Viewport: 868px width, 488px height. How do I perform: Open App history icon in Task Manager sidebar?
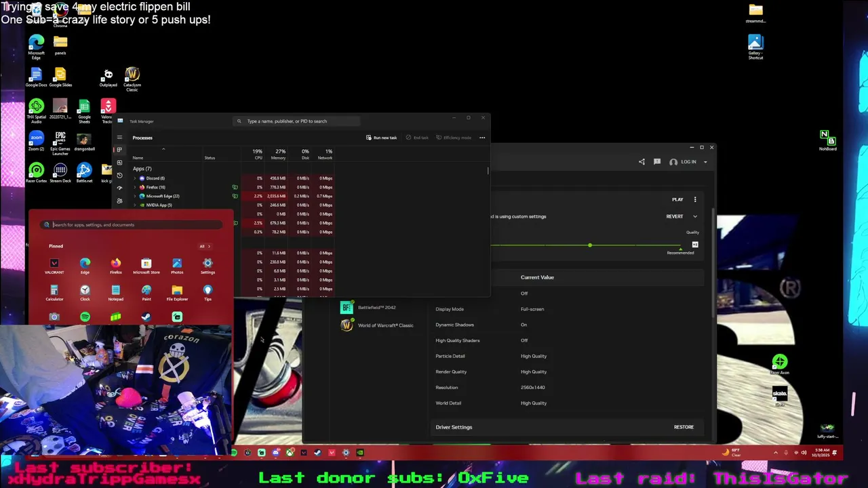click(x=120, y=175)
